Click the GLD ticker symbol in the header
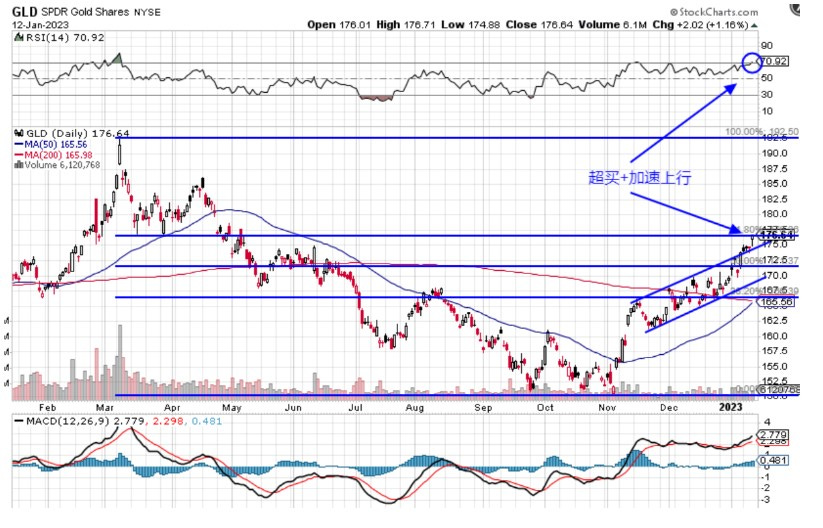 click(x=25, y=12)
